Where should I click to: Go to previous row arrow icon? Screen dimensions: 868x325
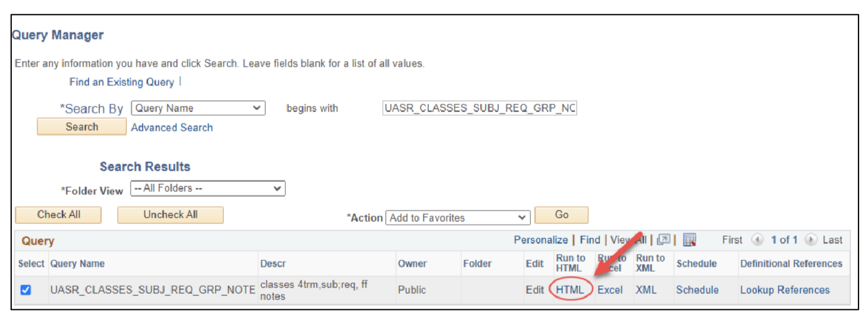click(x=757, y=240)
